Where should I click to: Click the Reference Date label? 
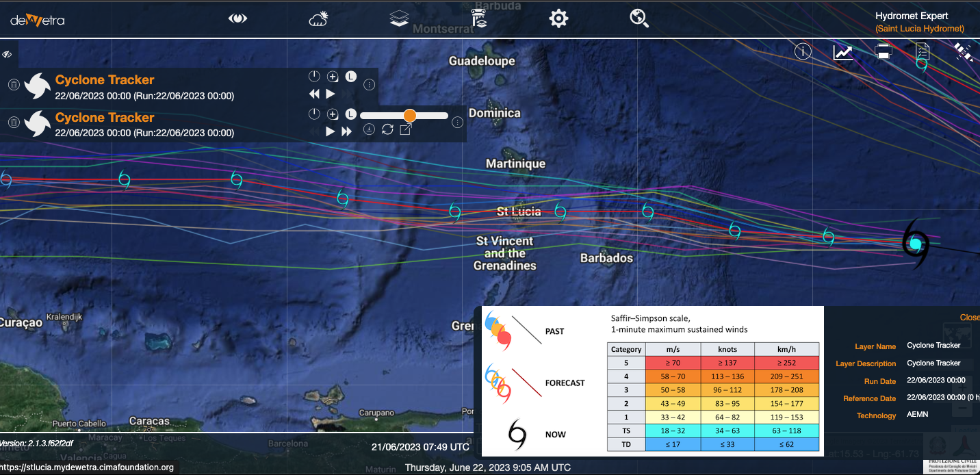point(870,398)
